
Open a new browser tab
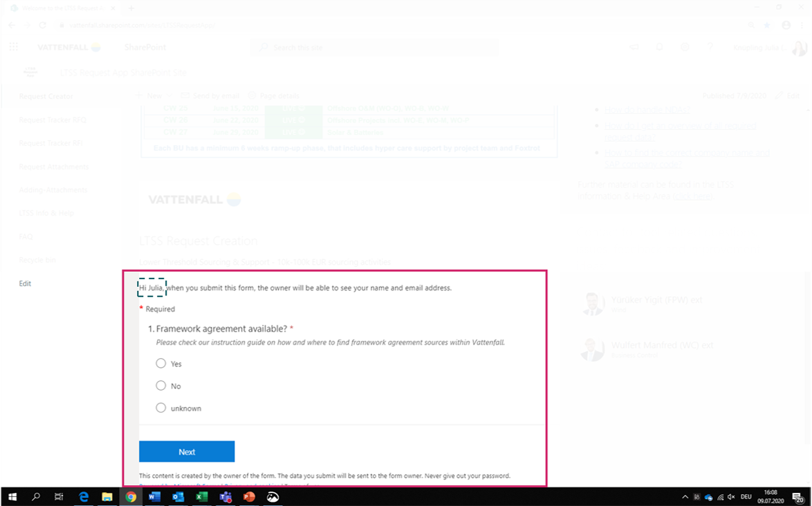131,8
